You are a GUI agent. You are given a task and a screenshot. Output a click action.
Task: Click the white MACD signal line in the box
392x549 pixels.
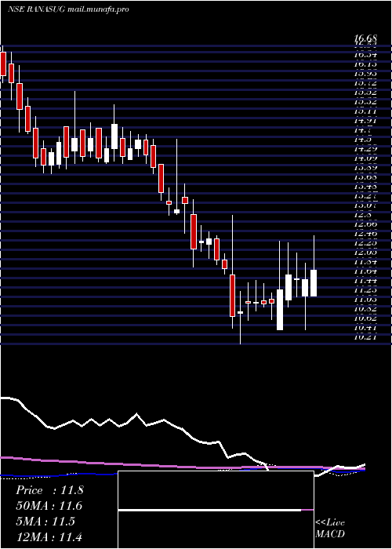[209, 510]
